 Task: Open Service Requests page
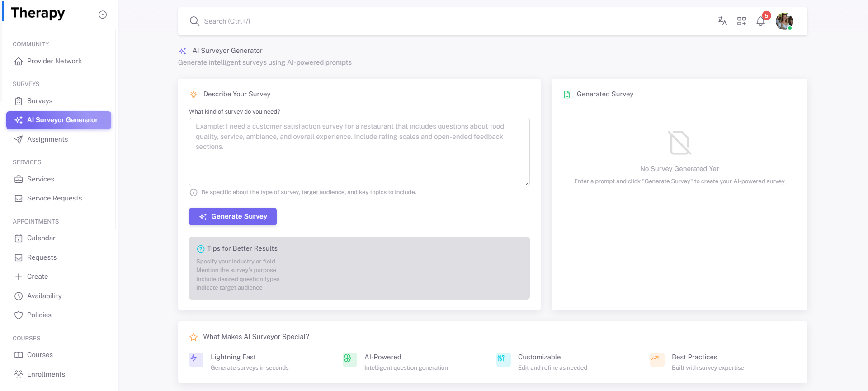pyautogui.click(x=54, y=198)
